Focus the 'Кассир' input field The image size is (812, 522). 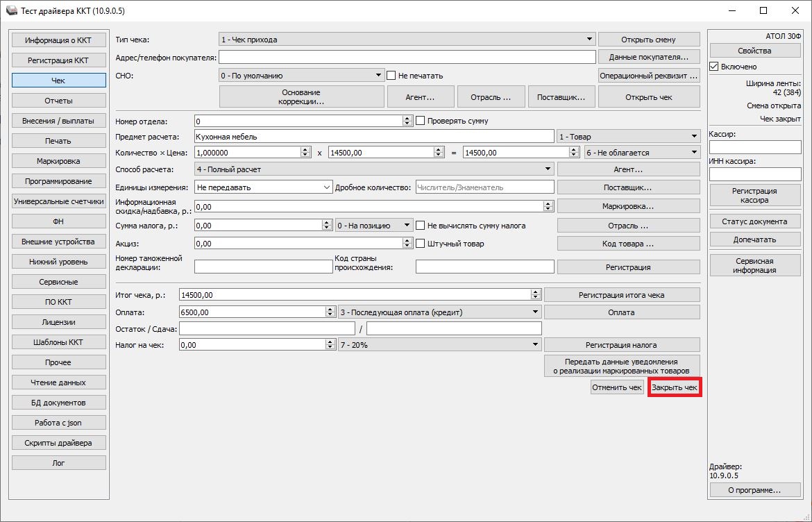click(755, 147)
